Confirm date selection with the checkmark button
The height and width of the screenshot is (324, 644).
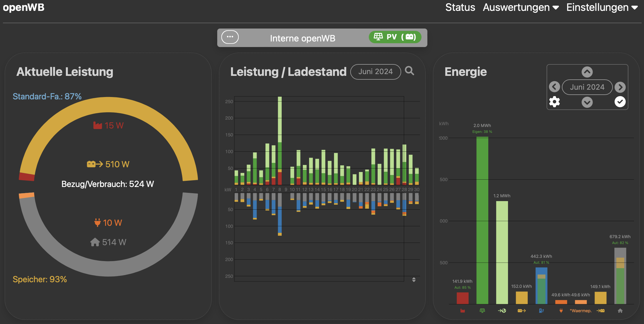pyautogui.click(x=620, y=102)
